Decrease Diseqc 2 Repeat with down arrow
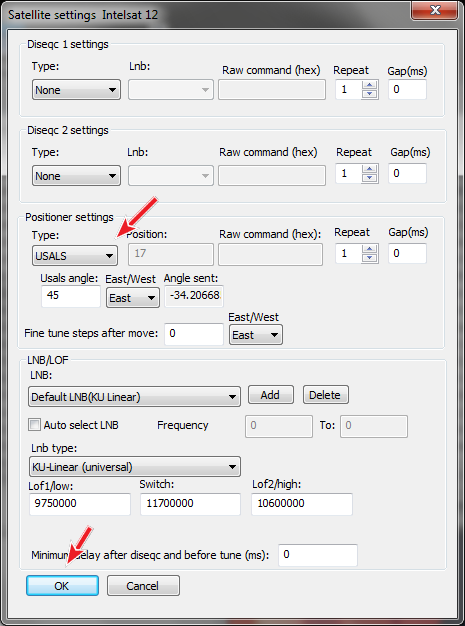465x626 pixels. (370, 178)
